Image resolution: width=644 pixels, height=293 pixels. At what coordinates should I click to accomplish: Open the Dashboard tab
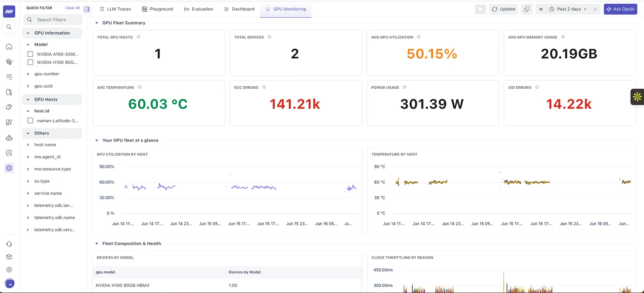[239, 9]
